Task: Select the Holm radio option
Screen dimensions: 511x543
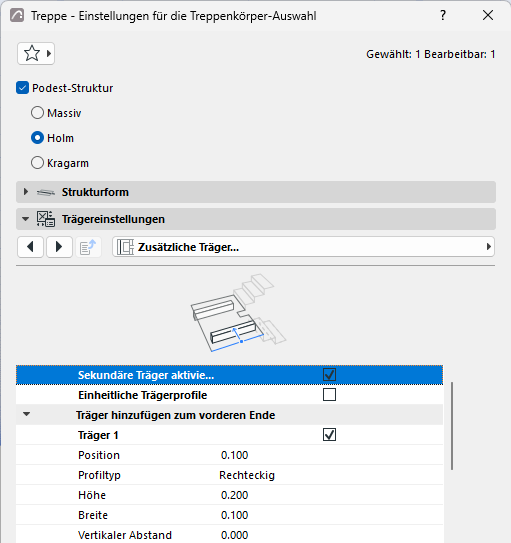Action: tap(37, 138)
